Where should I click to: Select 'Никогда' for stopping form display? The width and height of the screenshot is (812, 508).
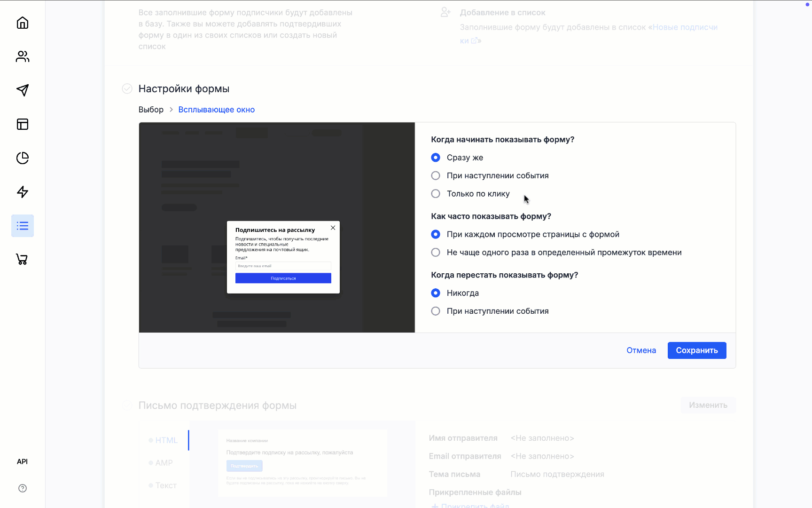pos(435,293)
